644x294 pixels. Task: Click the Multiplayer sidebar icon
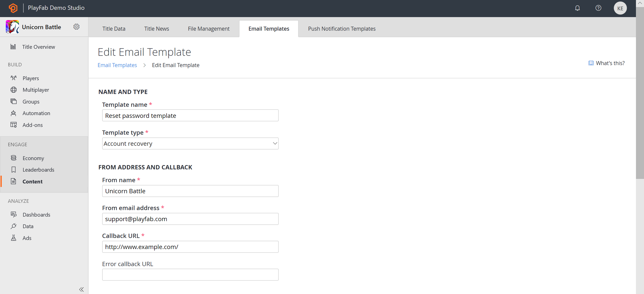[14, 89]
